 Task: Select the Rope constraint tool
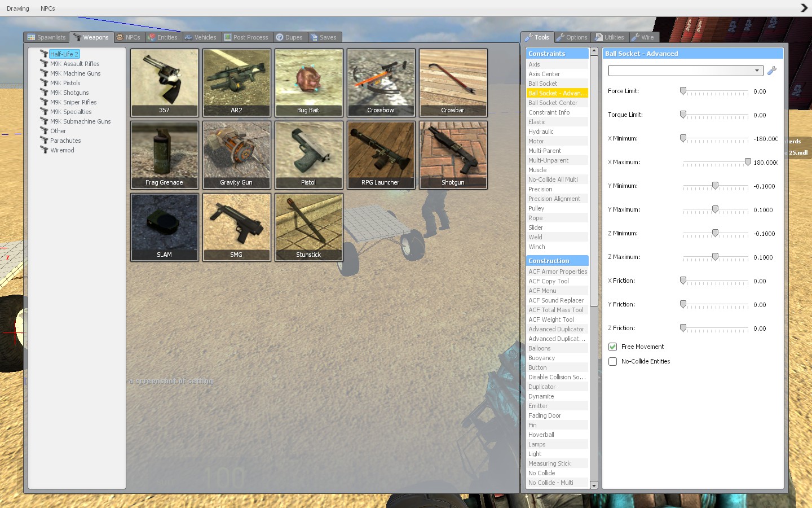coord(557,218)
